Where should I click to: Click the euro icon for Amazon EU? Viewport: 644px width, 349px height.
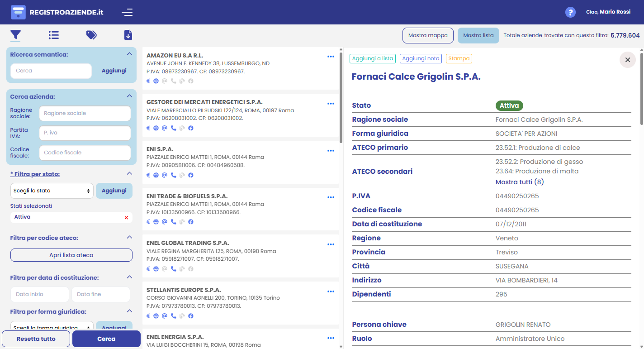click(x=148, y=81)
